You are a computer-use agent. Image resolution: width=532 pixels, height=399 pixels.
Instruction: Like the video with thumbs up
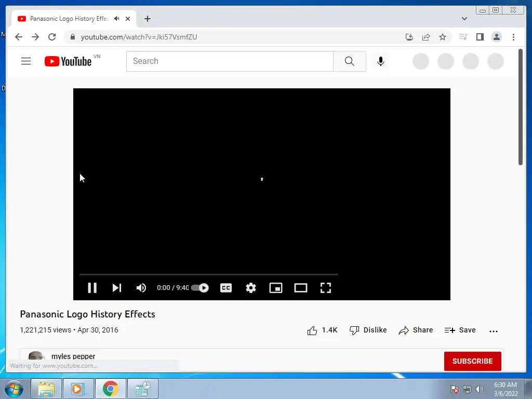322,330
